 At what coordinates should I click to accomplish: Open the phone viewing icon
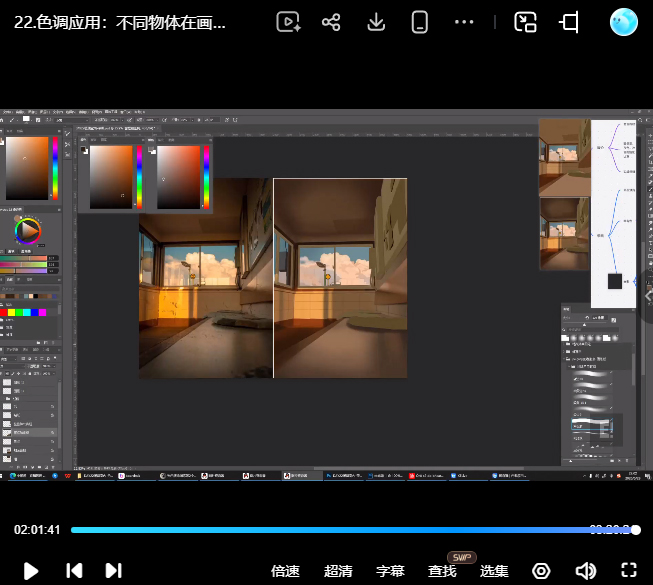(x=419, y=22)
